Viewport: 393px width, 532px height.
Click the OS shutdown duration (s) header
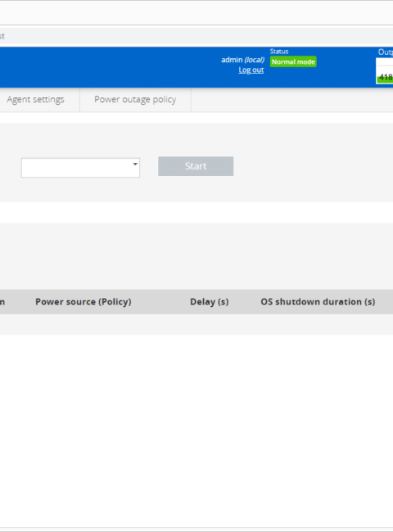click(x=318, y=302)
